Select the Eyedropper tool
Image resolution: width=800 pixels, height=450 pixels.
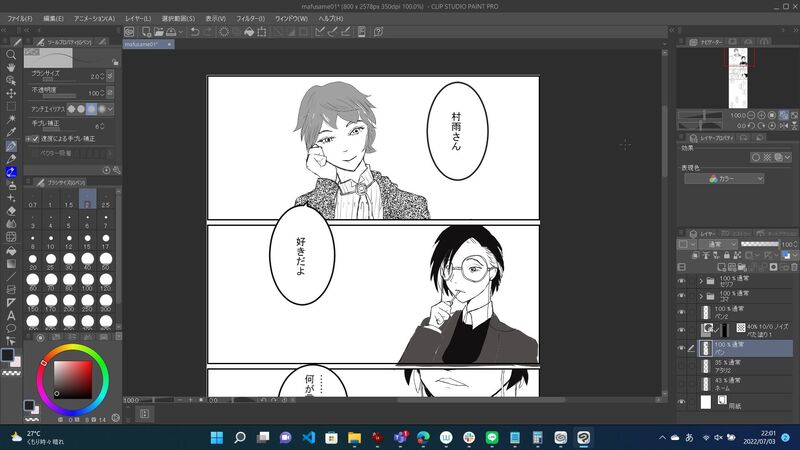coord(11,132)
